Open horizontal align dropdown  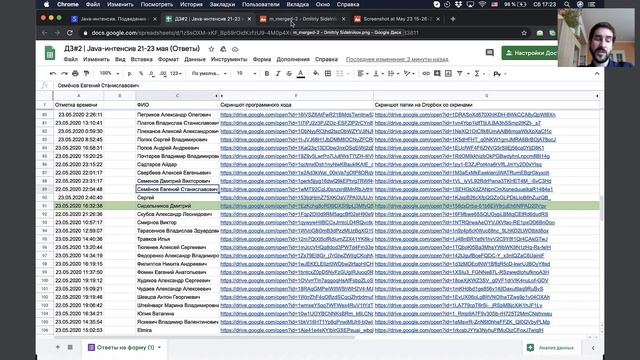(363, 73)
